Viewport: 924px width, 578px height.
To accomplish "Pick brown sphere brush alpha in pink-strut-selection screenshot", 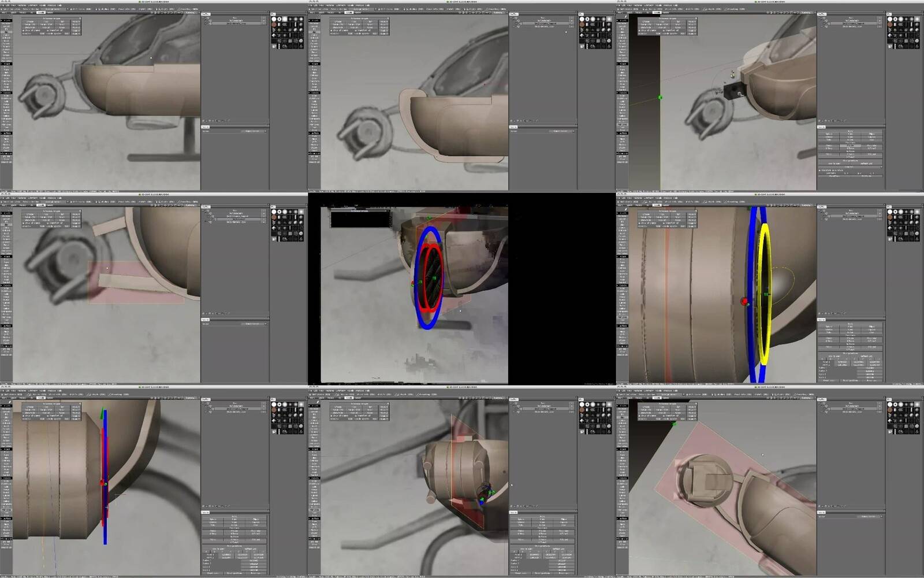I will point(273,217).
